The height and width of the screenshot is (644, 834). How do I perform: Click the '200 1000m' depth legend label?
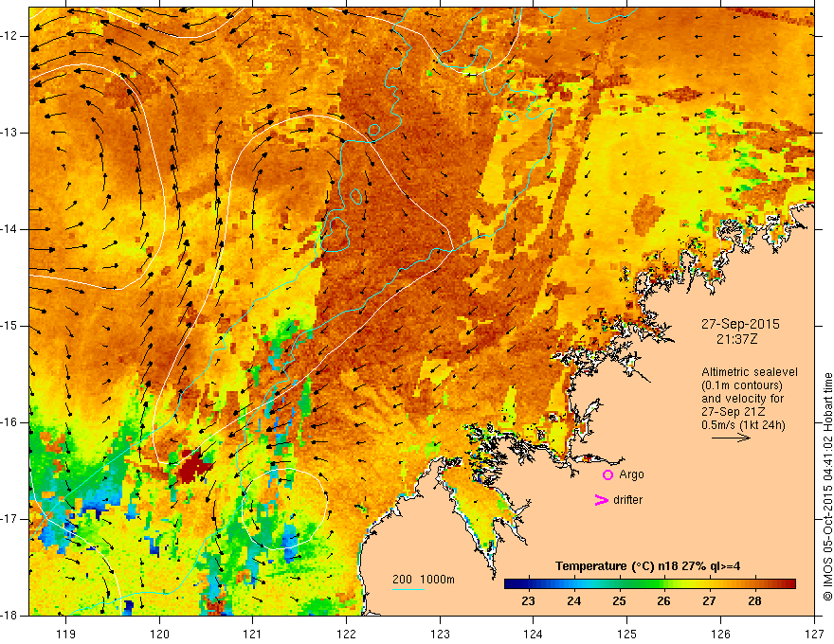coord(424,580)
